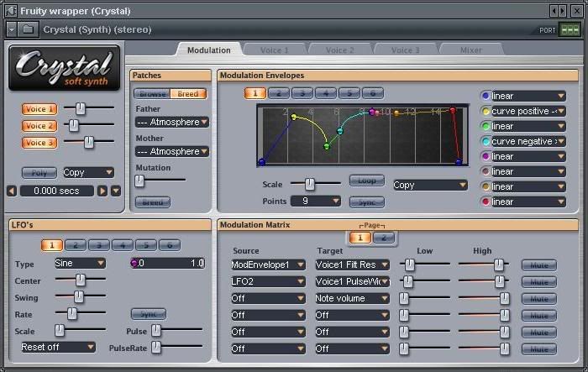Toggle the Voice 1 button on
This screenshot has width=588, height=372.
click(39, 109)
